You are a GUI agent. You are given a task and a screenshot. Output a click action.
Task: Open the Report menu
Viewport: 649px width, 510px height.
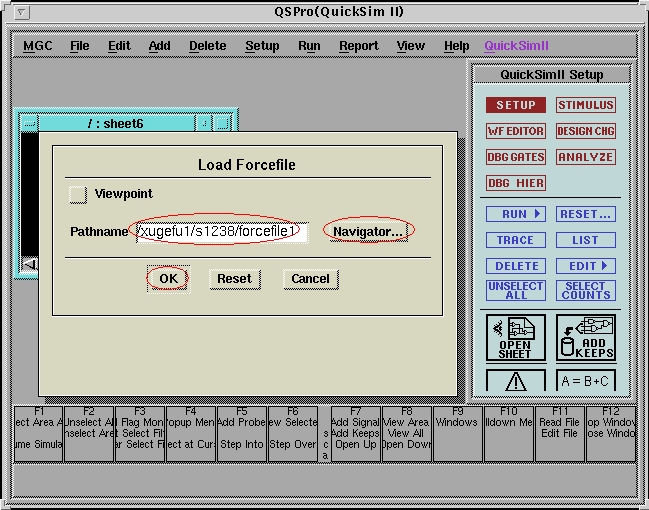(x=358, y=46)
